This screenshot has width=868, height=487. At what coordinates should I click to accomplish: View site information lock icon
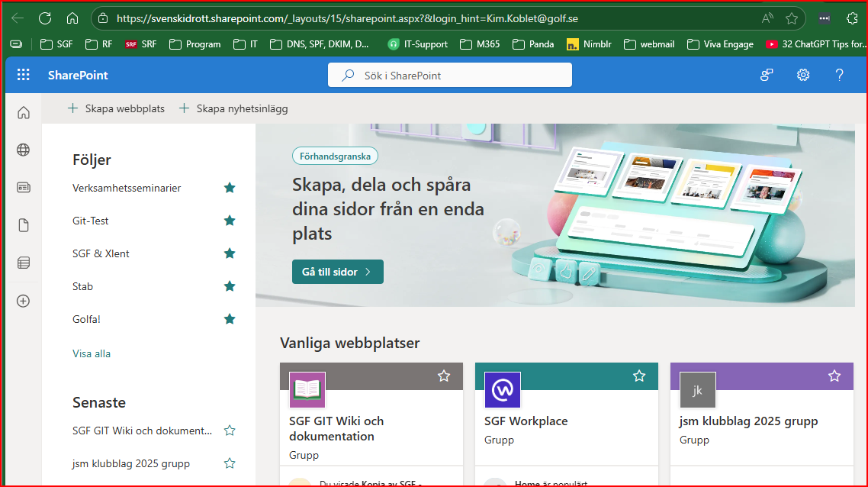(x=103, y=18)
